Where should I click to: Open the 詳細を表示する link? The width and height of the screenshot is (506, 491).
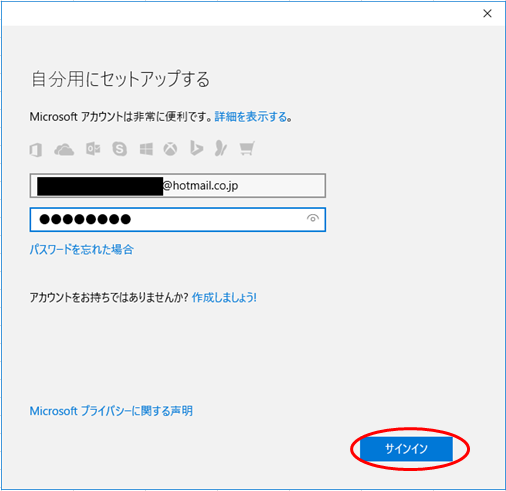click(x=251, y=117)
